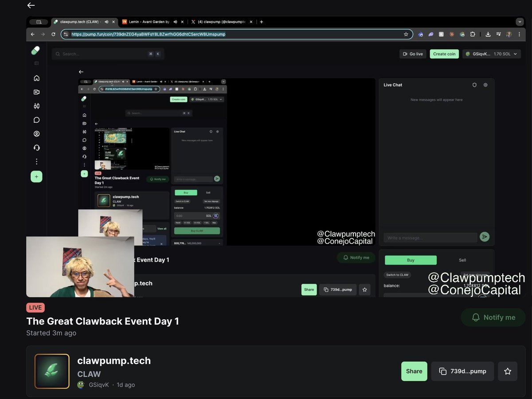Open headset support icon in large left sidebar
Viewport: 532px width, 399px height.
click(x=36, y=148)
